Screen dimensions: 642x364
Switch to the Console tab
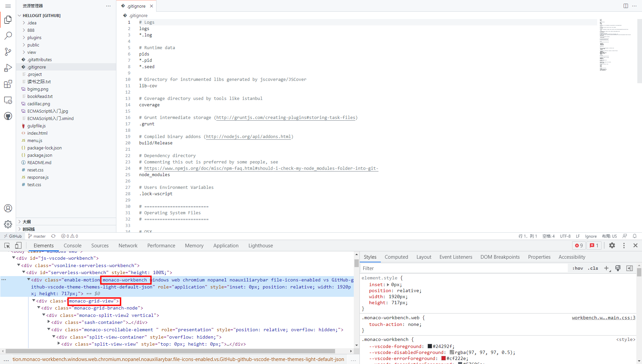73,245
